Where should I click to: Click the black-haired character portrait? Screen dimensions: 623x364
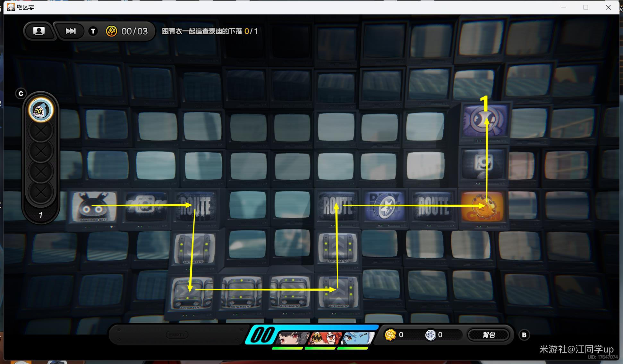(293, 338)
